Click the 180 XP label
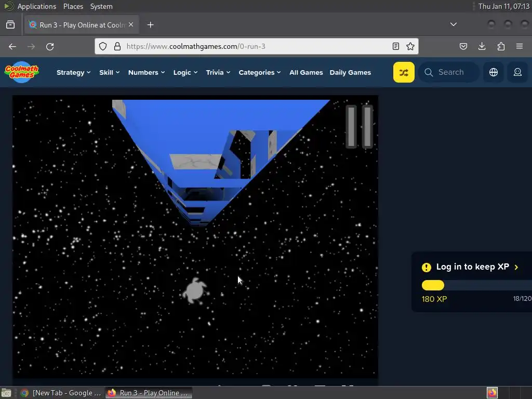532x399 pixels. [x=434, y=299]
